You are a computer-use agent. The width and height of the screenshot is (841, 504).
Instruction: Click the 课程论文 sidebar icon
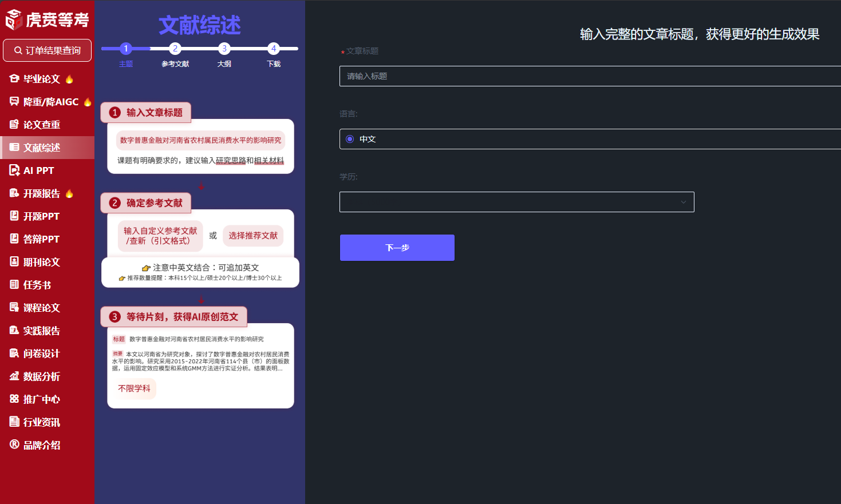[x=14, y=307]
